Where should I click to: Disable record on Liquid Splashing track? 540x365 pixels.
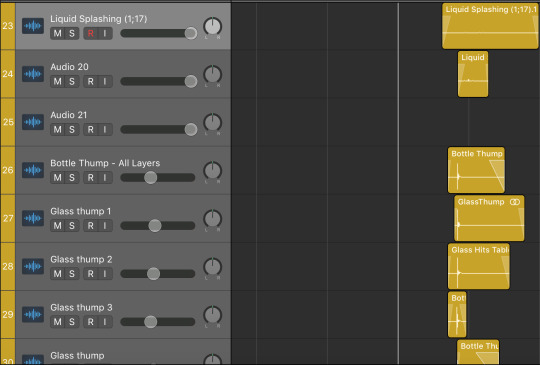[90, 33]
